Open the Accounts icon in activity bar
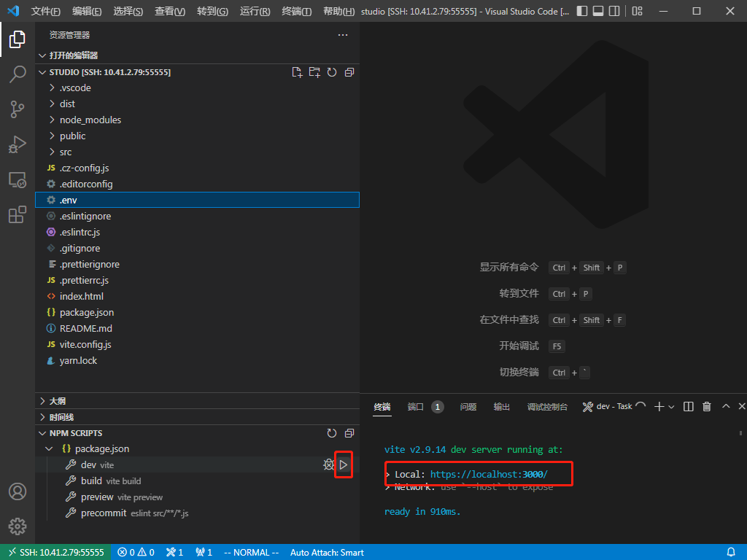 18,491
